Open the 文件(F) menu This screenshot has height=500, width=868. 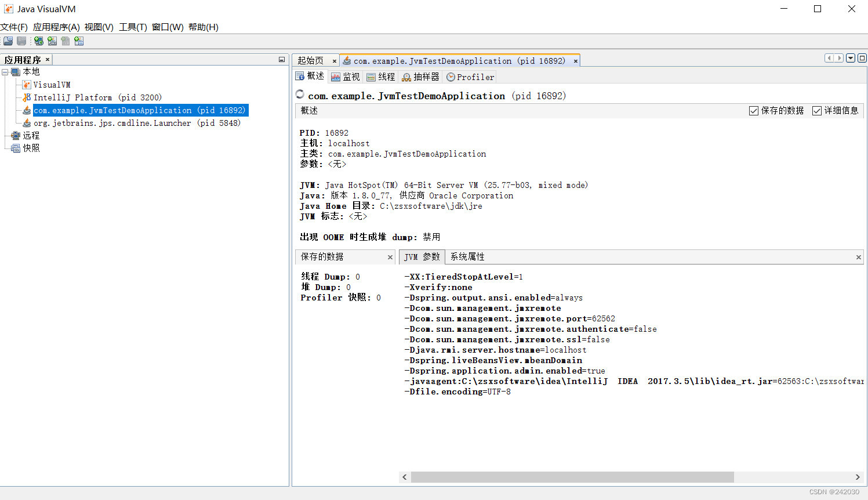(x=14, y=27)
